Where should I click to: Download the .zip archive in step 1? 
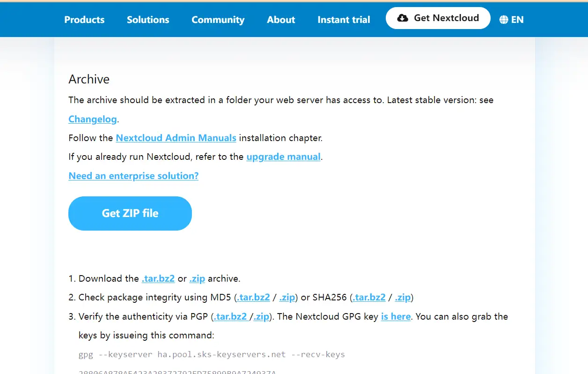197,278
